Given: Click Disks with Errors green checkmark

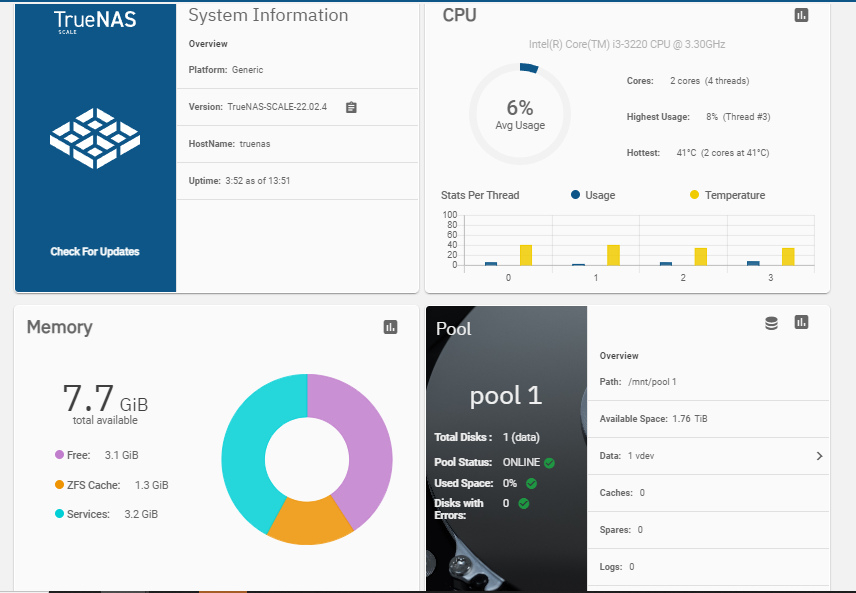Looking at the screenshot, I should point(524,503).
